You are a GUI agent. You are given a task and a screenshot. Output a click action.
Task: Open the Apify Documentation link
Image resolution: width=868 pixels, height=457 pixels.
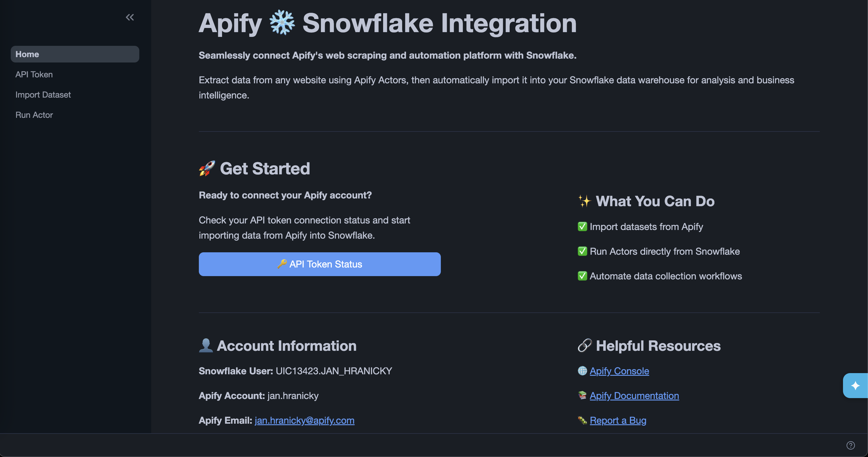[x=634, y=395]
